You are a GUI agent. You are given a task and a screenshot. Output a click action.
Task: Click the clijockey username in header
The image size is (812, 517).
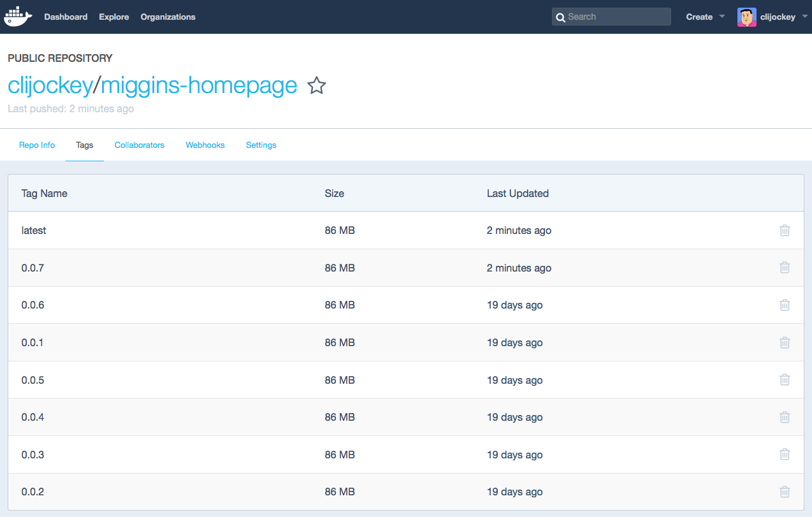click(x=778, y=17)
